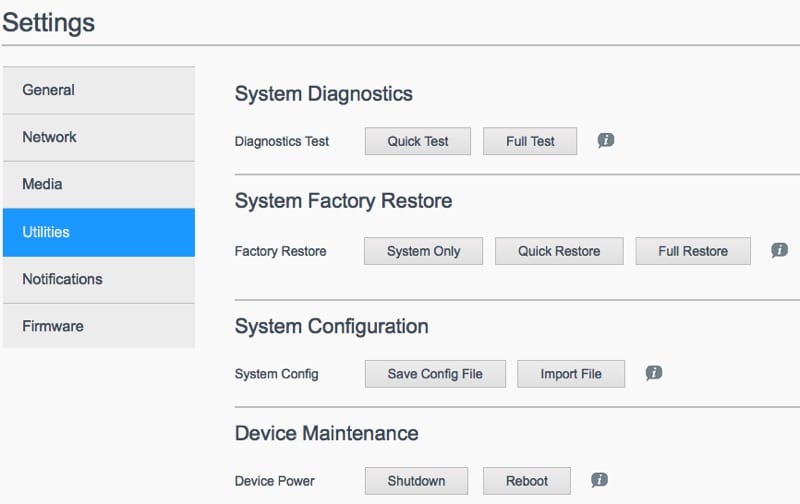Select the highlighted Utilities tab
Image resolution: width=800 pixels, height=504 pixels.
[x=98, y=232]
